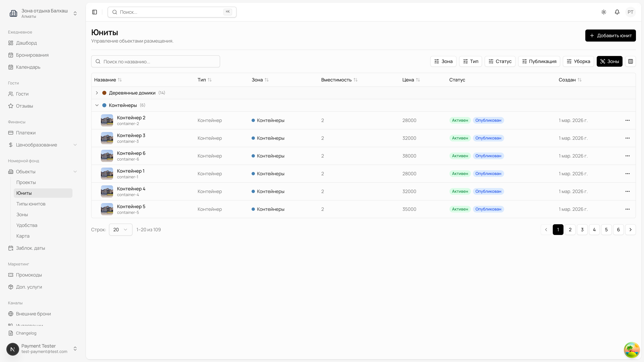This screenshot has width=644, height=362.
Task: Open rows per page dropdown
Action: (121, 230)
